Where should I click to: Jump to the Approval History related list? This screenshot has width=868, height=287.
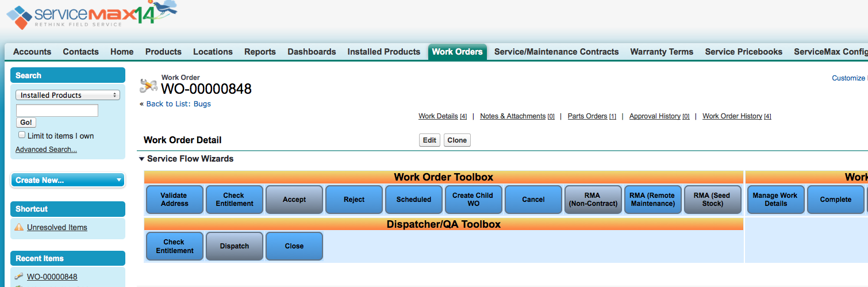pyautogui.click(x=655, y=116)
